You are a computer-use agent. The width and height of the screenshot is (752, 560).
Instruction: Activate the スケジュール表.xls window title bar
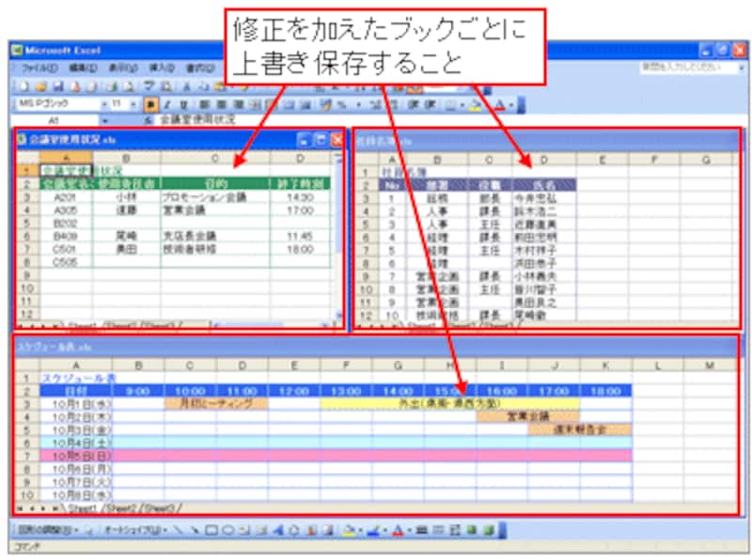pyautogui.click(x=377, y=347)
